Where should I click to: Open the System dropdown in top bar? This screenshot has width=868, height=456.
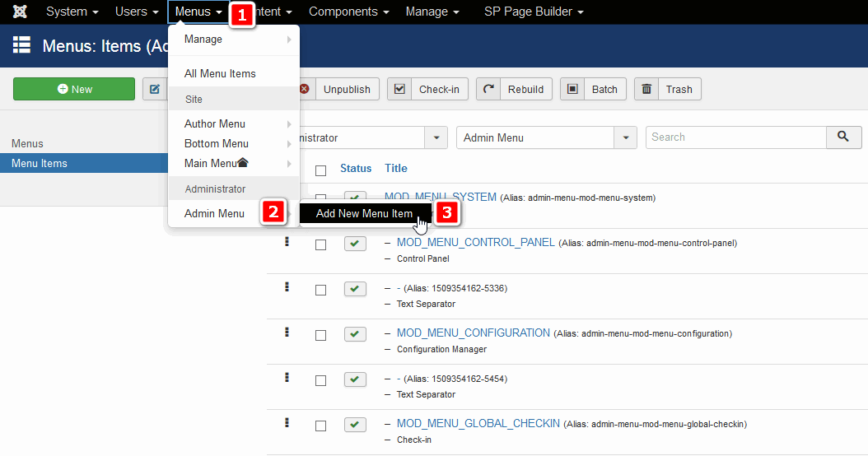click(72, 12)
